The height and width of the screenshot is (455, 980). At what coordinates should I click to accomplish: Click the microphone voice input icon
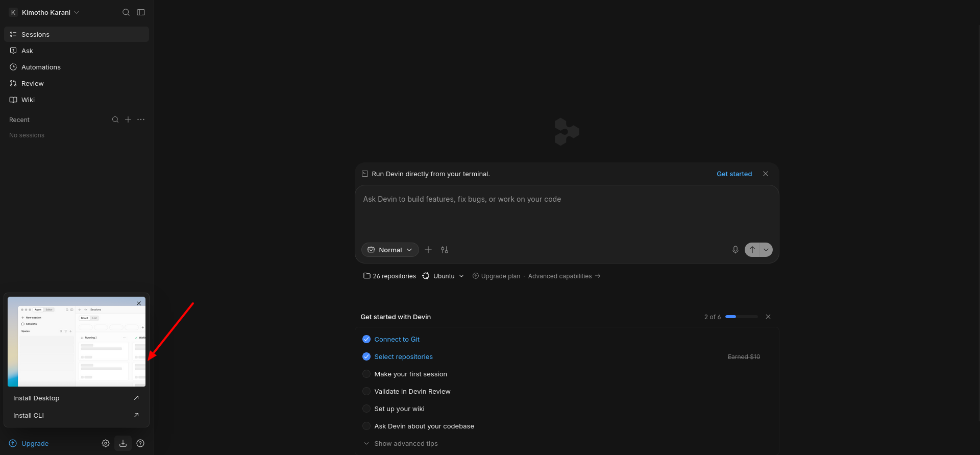click(736, 250)
